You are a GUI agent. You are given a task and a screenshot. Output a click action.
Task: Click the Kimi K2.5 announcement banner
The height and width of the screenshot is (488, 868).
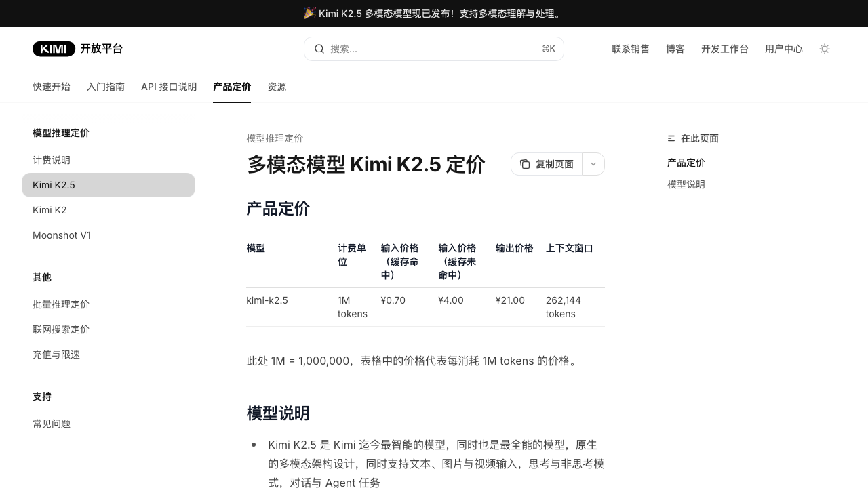434,14
